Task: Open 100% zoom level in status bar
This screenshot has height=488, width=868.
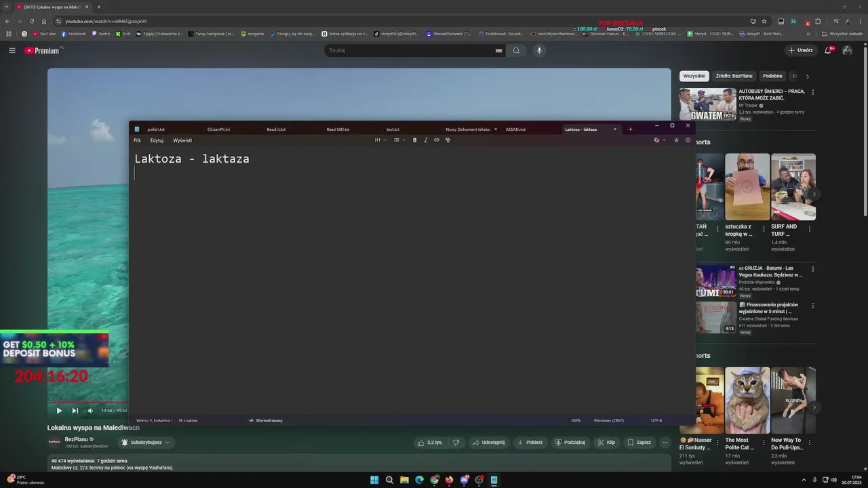Action: 576,421
